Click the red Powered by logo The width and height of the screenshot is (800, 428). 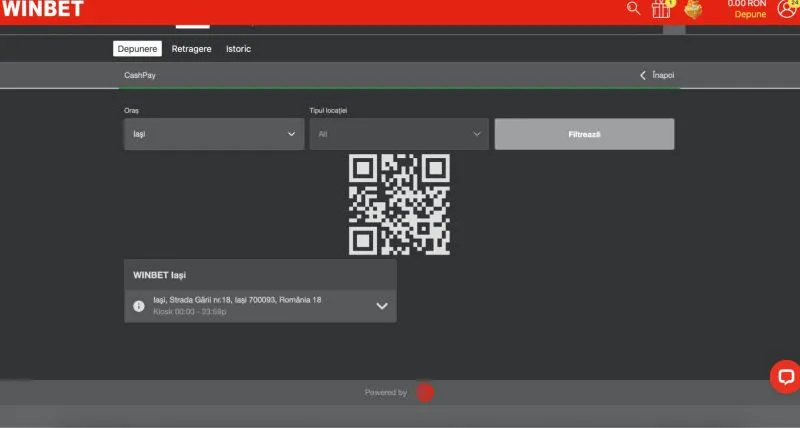(x=424, y=392)
